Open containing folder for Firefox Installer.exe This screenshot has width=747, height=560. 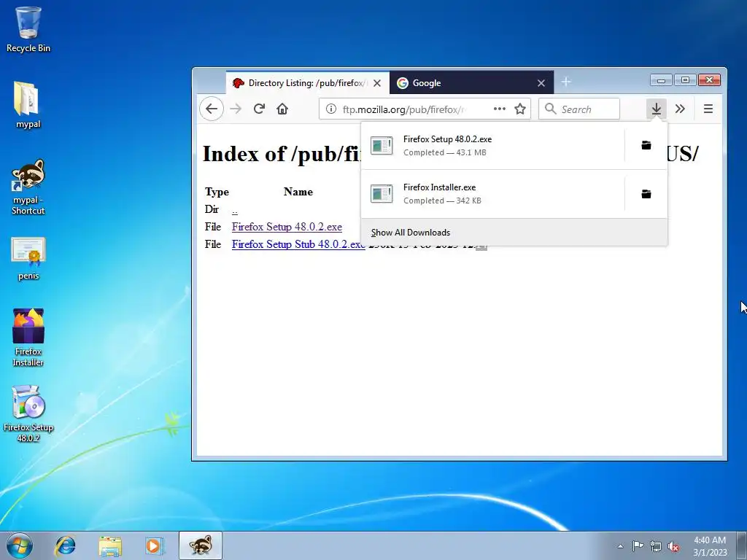pyautogui.click(x=646, y=194)
